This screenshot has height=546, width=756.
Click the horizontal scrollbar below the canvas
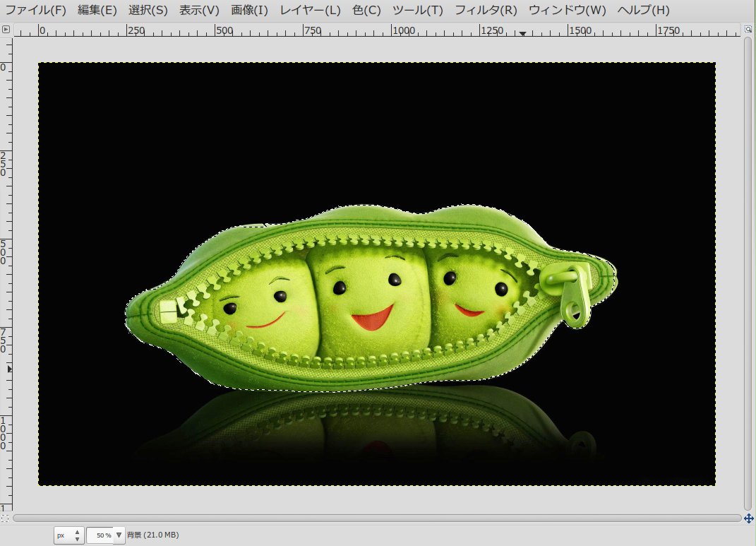[x=377, y=518]
